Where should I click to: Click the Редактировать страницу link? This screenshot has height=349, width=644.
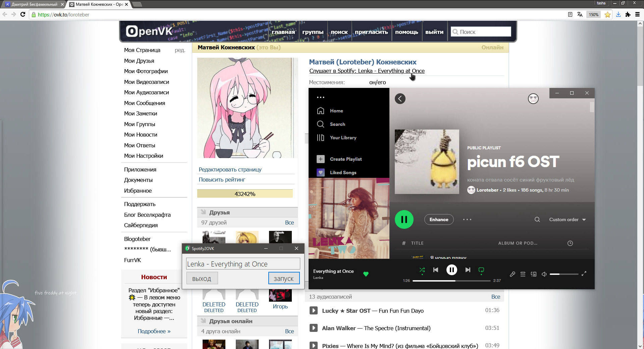(230, 169)
